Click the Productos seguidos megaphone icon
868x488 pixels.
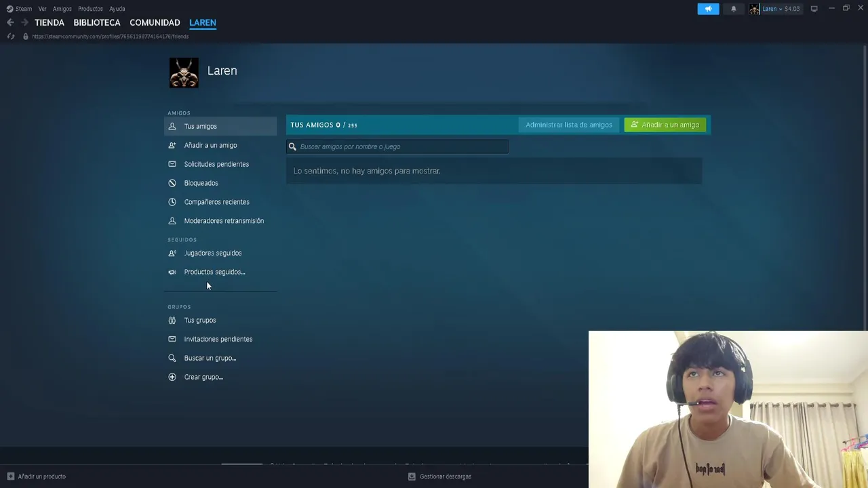click(x=172, y=272)
